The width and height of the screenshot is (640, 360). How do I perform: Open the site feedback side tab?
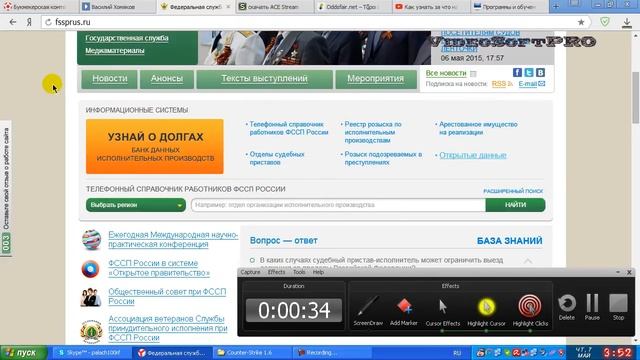(6, 189)
